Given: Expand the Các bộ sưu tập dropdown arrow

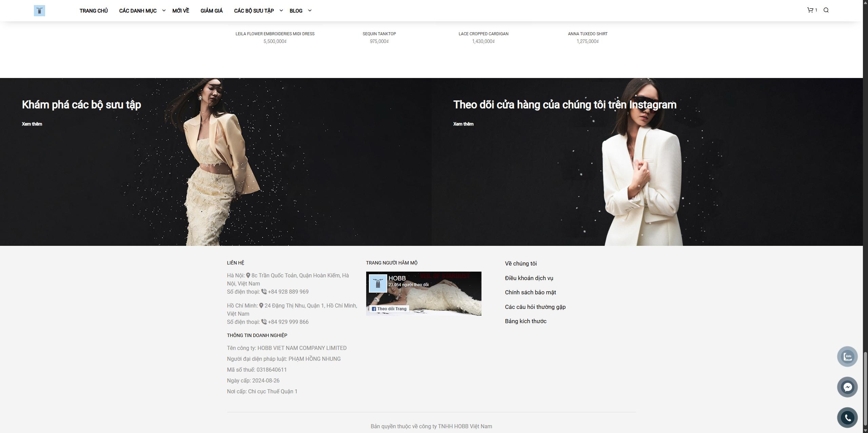Looking at the screenshot, I should [281, 11].
